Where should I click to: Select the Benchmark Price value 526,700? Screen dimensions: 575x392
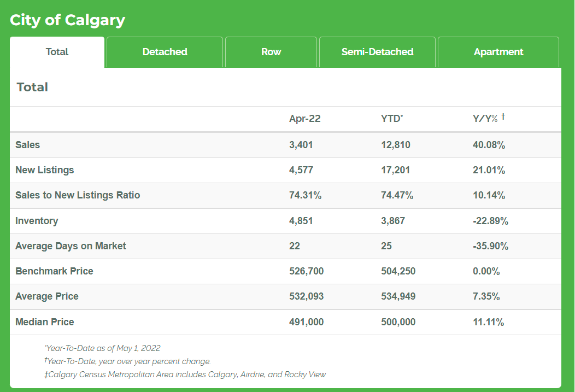pos(306,271)
